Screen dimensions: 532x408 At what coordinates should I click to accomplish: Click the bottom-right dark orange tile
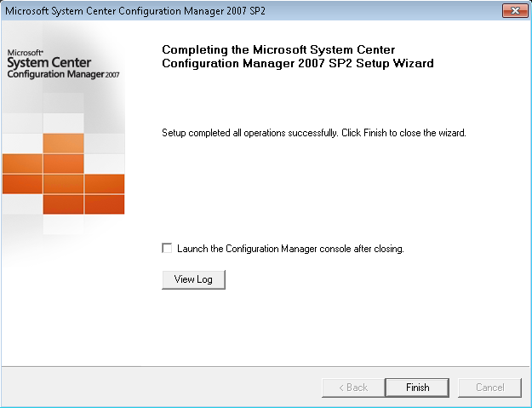(x=104, y=204)
